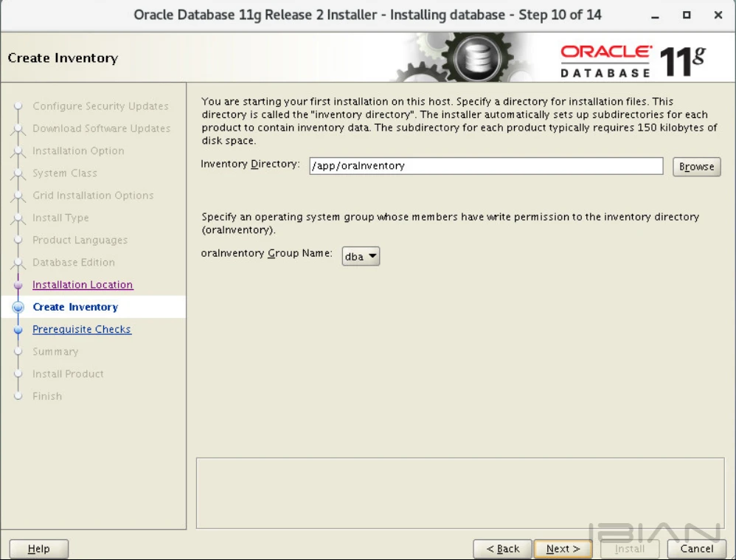Click the Configure Security Updates step
The height and width of the screenshot is (560, 736).
pyautogui.click(x=100, y=106)
